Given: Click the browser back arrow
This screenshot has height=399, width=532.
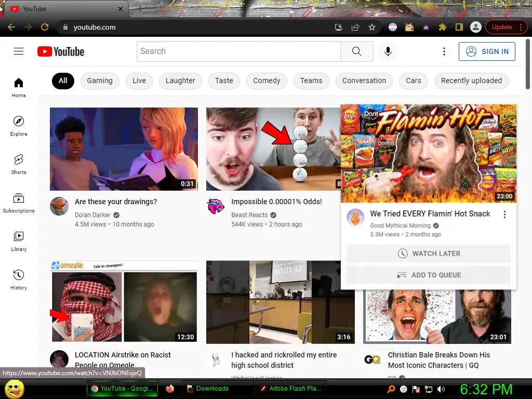Looking at the screenshot, I should coord(11,27).
